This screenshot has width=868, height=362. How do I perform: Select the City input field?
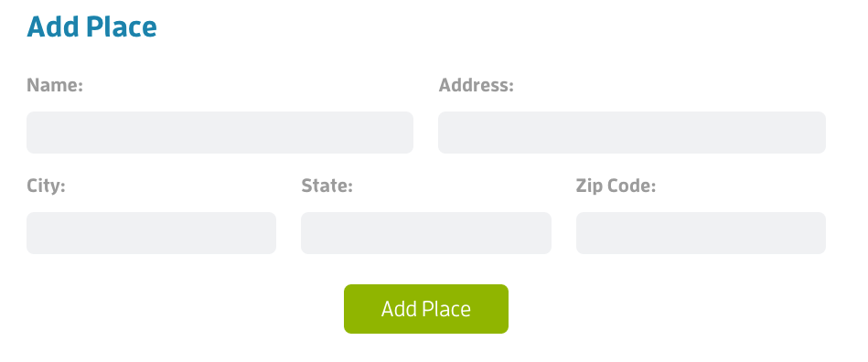(151, 233)
